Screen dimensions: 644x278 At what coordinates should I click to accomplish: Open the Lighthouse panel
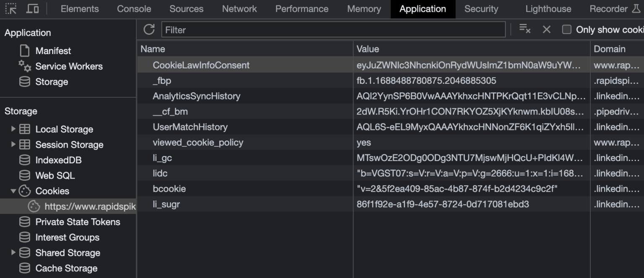548,8
